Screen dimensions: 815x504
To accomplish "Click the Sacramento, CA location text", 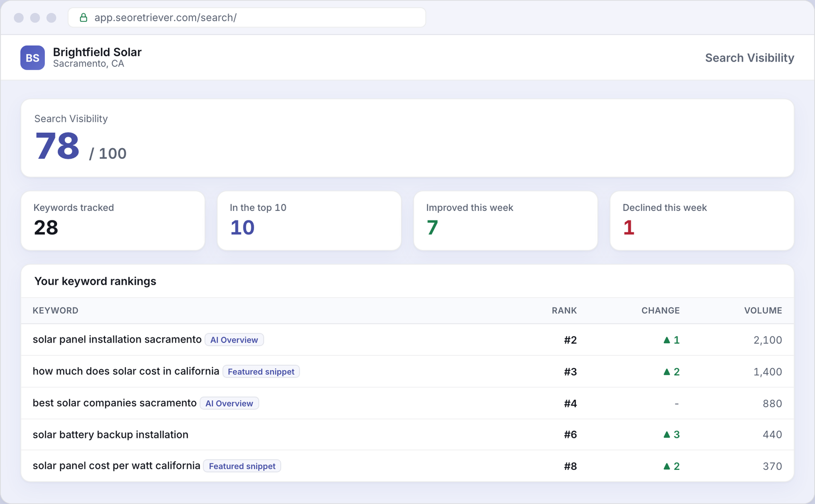I will (x=89, y=64).
